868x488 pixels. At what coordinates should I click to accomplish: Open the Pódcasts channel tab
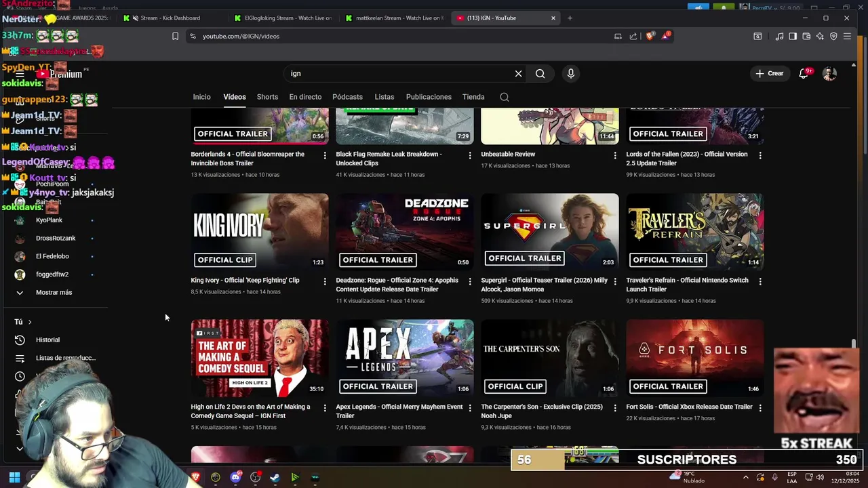click(x=347, y=97)
